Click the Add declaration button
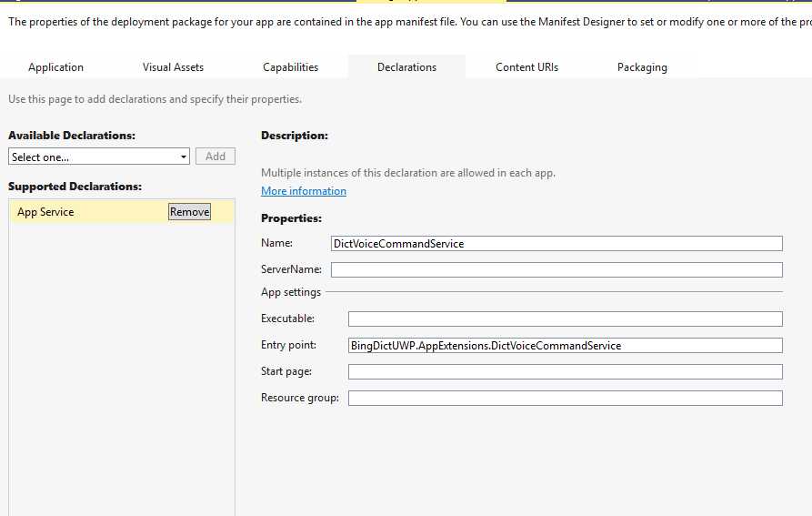 pyautogui.click(x=216, y=157)
